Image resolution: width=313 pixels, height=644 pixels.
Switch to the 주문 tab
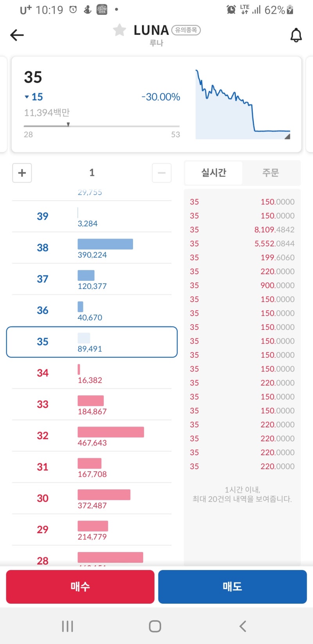click(271, 173)
